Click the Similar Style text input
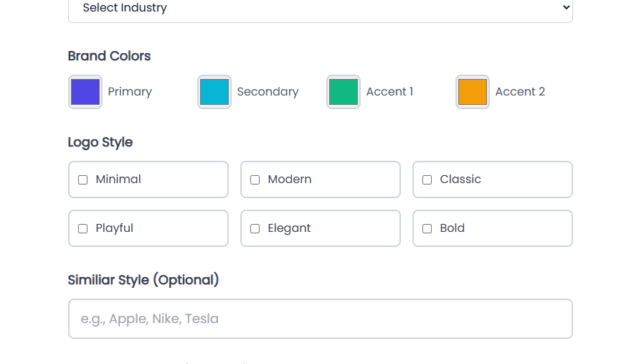 coord(320,319)
